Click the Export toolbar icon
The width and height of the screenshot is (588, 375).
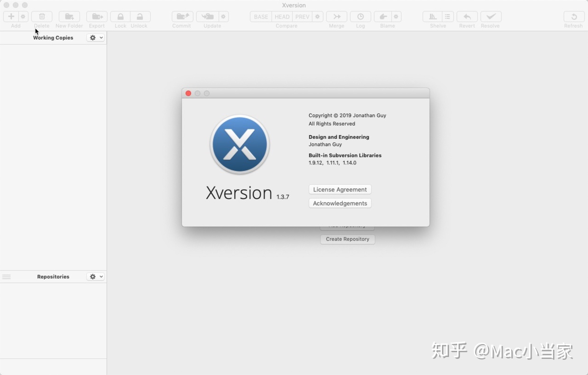[97, 17]
